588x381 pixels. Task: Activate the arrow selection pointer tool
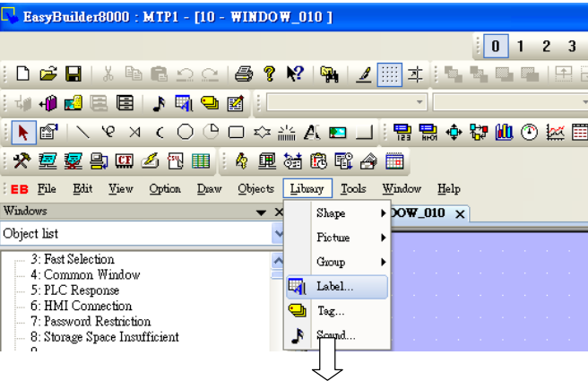23,133
